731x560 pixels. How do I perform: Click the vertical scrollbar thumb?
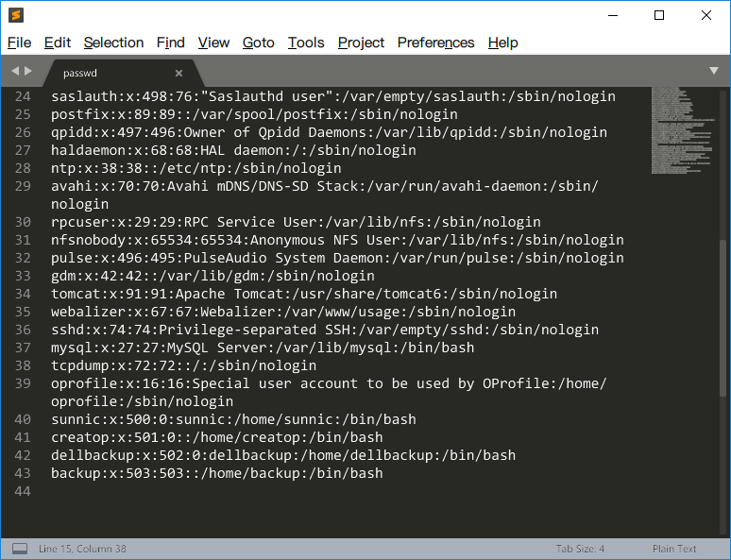pyautogui.click(x=723, y=318)
